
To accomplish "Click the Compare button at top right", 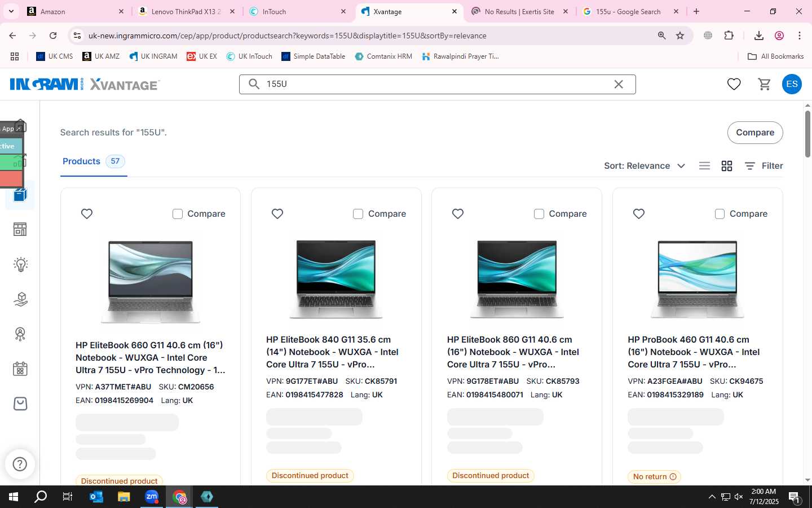I will (755, 133).
